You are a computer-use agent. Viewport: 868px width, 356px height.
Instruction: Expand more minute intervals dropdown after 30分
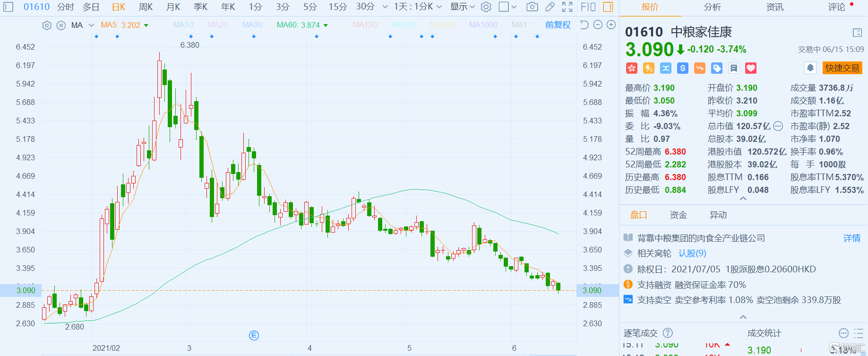[x=385, y=7]
